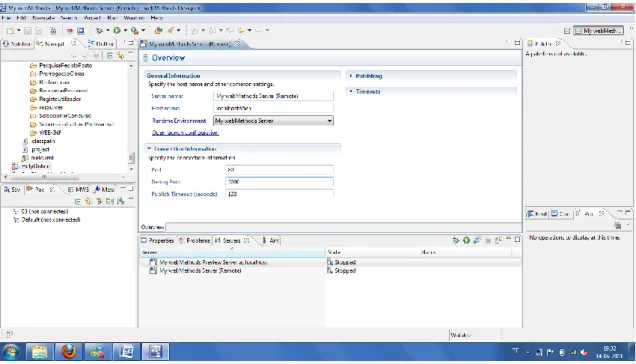The width and height of the screenshot is (636, 364).
Task: Open Windows Explorer from the taskbar
Action: (39, 351)
